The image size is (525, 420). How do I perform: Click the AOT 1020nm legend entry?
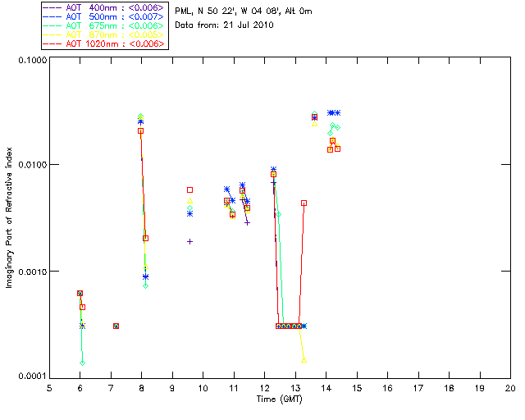(104, 43)
